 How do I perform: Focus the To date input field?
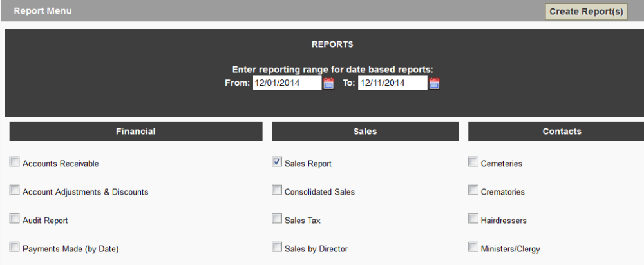393,83
